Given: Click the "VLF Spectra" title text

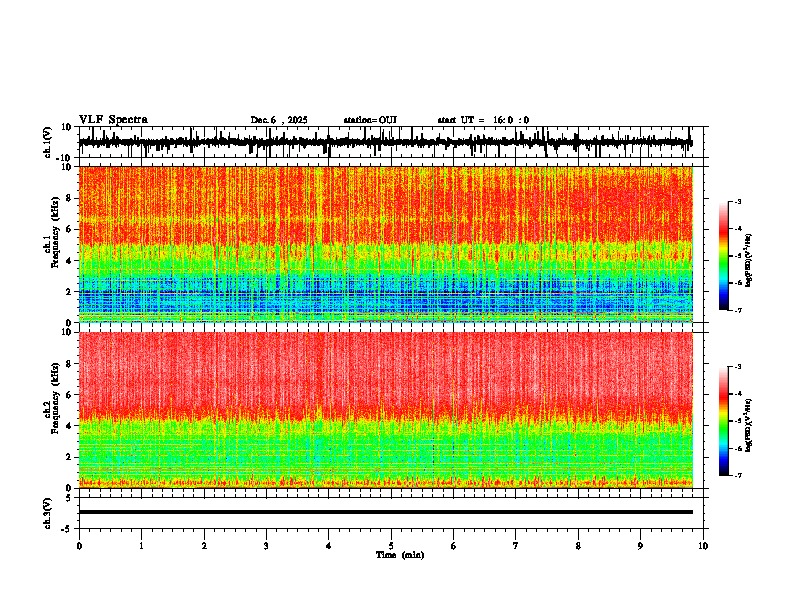Looking at the screenshot, I should tap(113, 120).
